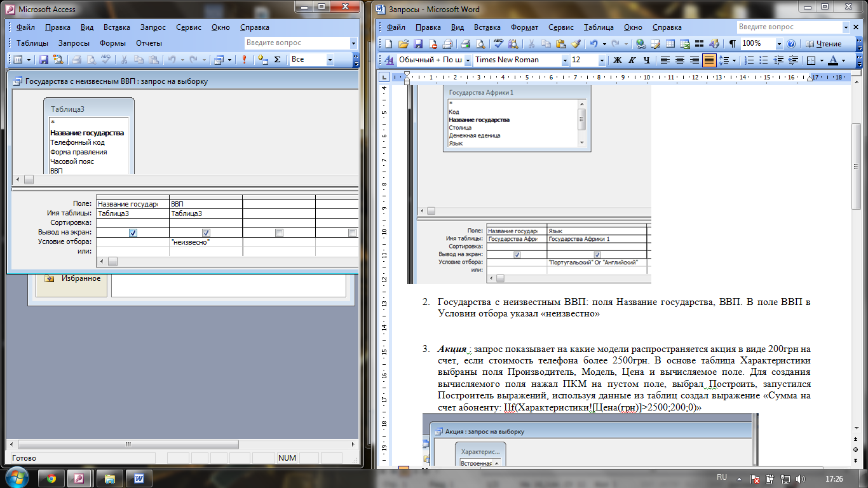Image resolution: width=868 pixels, height=488 pixels.
Task: Click Access query type icon
Action: 219,59
